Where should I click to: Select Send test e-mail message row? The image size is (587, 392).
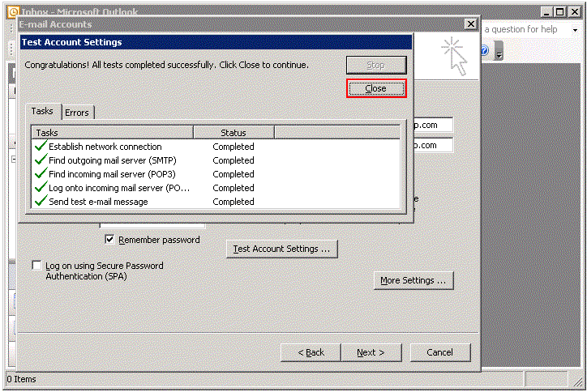point(216,202)
